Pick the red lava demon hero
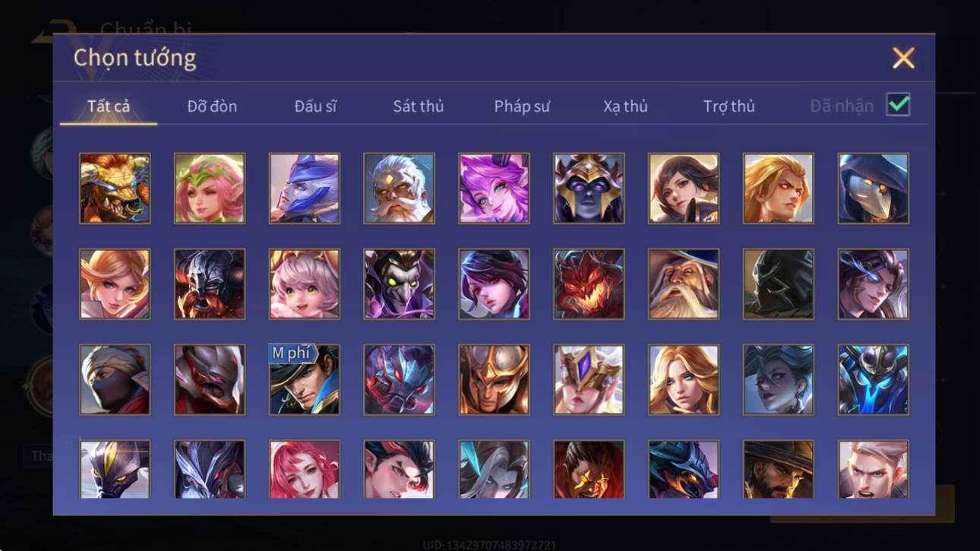This screenshot has width=980, height=551. click(x=589, y=284)
